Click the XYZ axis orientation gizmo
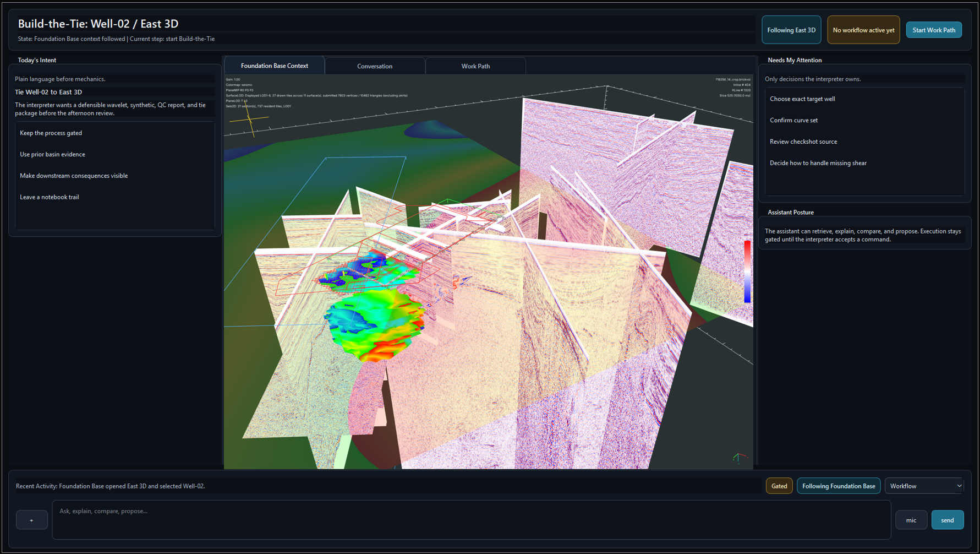The height and width of the screenshot is (554, 980). (x=740, y=458)
